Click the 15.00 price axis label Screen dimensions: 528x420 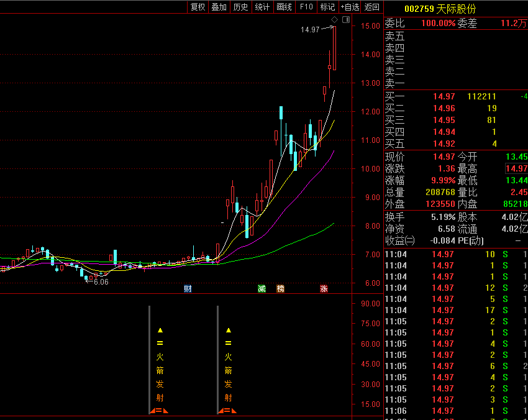[370, 26]
